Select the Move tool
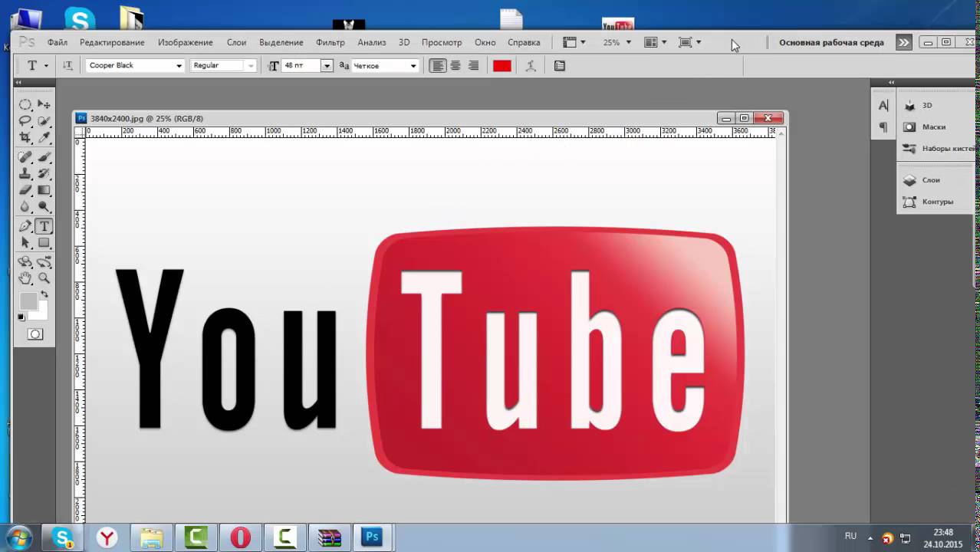The height and width of the screenshot is (552, 980). (44, 104)
